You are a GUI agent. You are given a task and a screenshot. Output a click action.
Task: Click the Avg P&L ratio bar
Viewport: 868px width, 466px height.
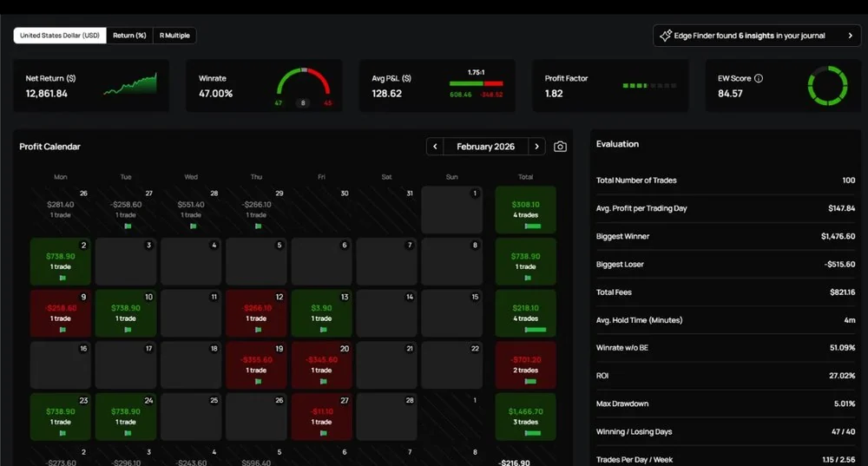pyautogui.click(x=476, y=83)
